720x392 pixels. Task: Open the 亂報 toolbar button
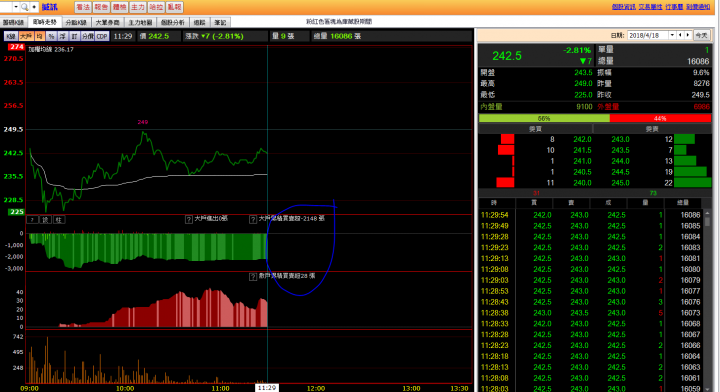pyautogui.click(x=174, y=7)
